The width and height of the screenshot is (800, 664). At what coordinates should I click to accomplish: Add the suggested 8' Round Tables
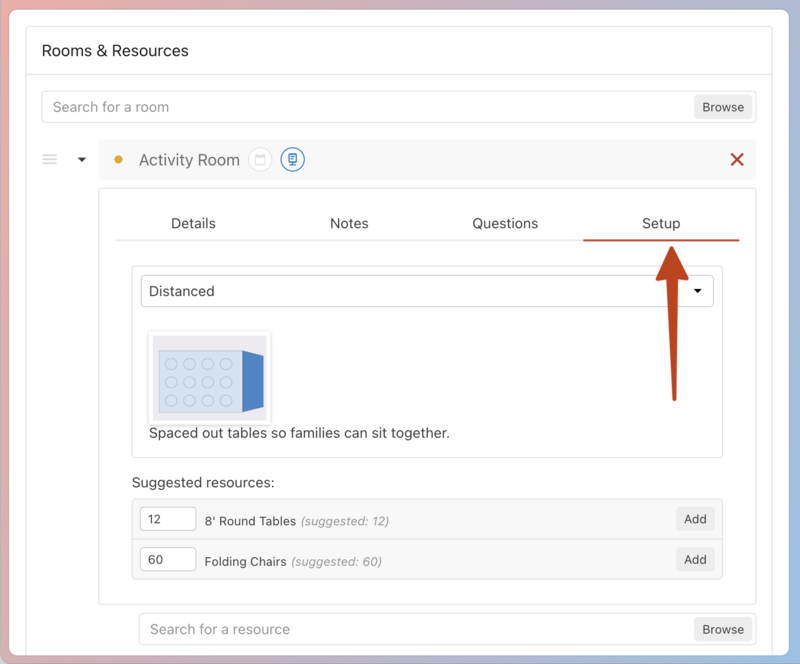click(695, 519)
